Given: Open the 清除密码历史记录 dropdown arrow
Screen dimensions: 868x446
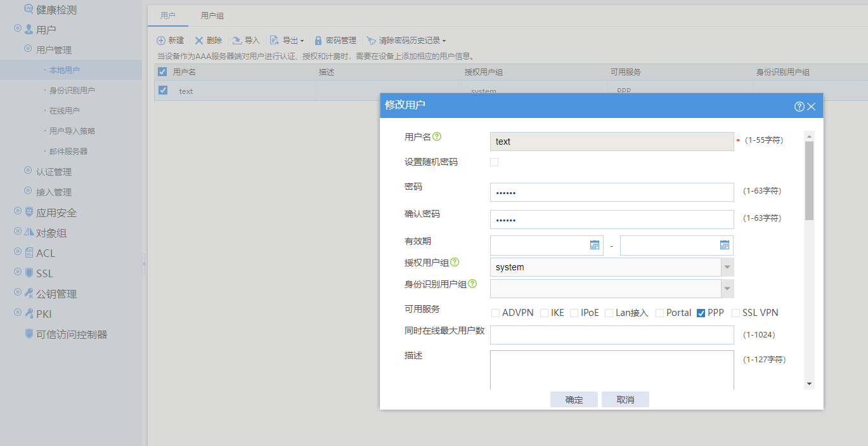Looking at the screenshot, I should click(x=444, y=41).
